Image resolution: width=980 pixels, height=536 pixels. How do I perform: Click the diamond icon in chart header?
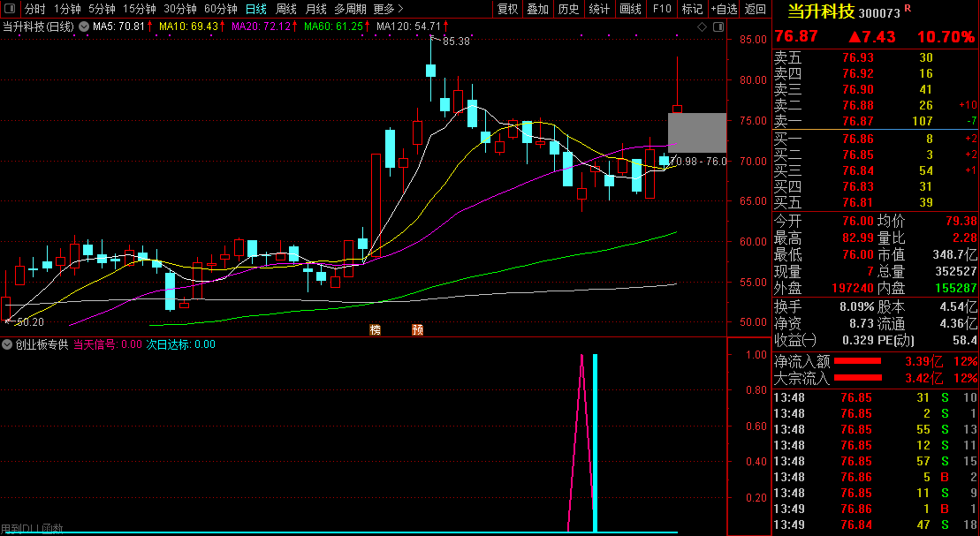[702, 26]
